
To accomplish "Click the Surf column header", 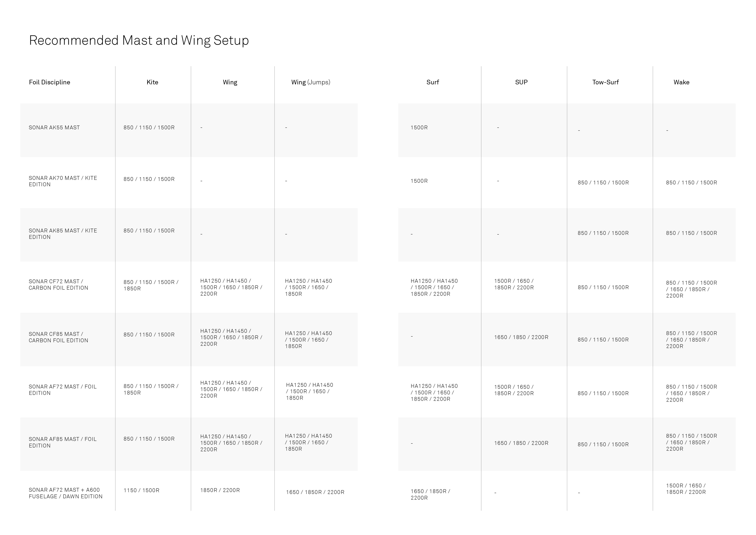I will point(433,82).
